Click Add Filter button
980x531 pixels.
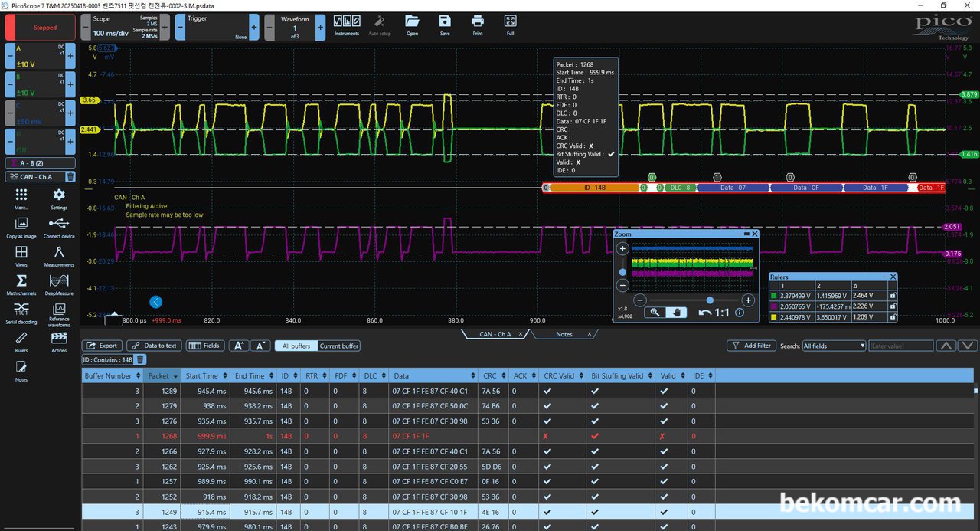click(751, 346)
